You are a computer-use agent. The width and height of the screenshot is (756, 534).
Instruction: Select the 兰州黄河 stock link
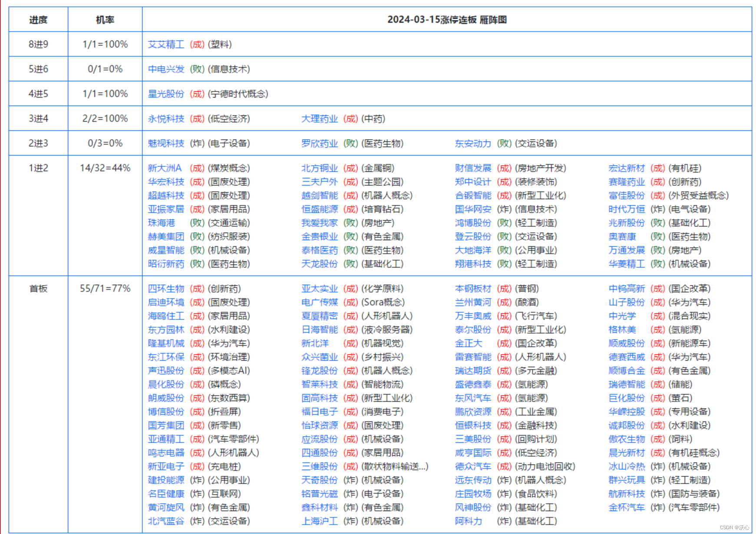473,302
